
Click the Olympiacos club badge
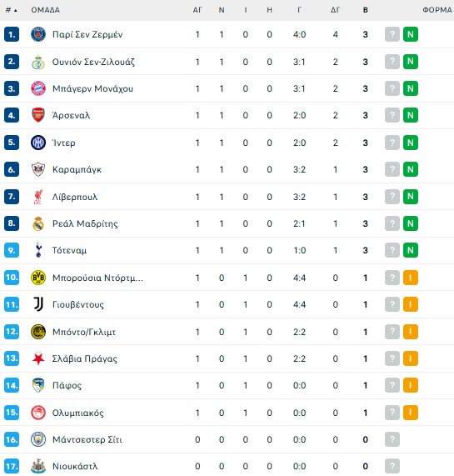tap(38, 413)
